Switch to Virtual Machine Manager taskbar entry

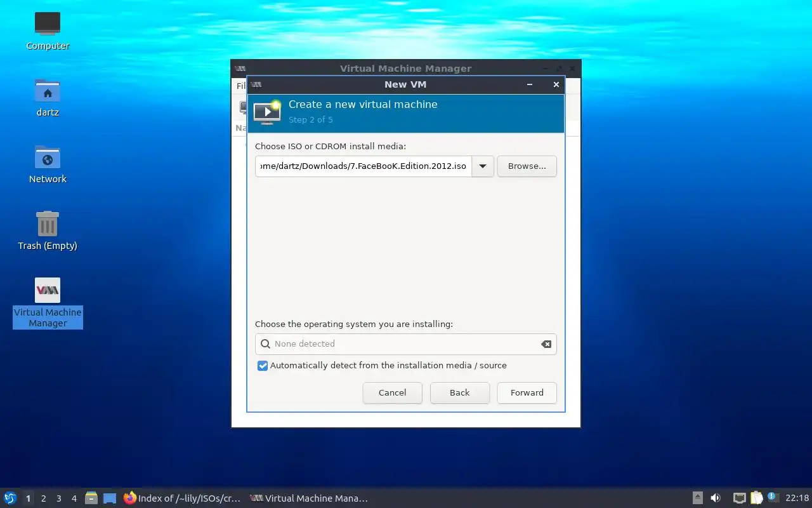[x=309, y=498]
